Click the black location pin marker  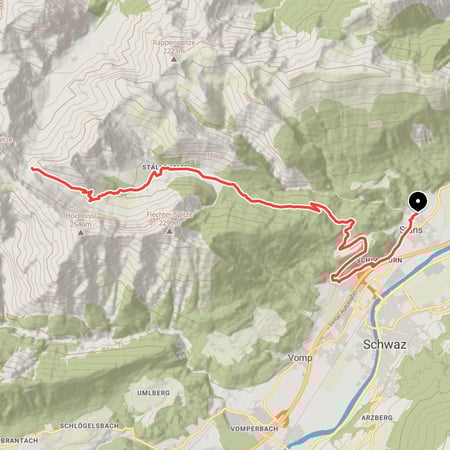coord(418,202)
